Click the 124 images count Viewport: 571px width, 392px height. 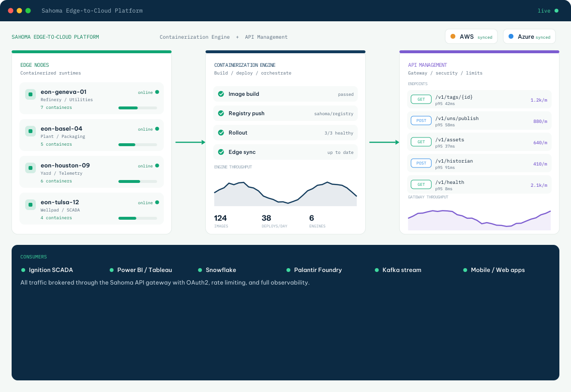click(220, 218)
